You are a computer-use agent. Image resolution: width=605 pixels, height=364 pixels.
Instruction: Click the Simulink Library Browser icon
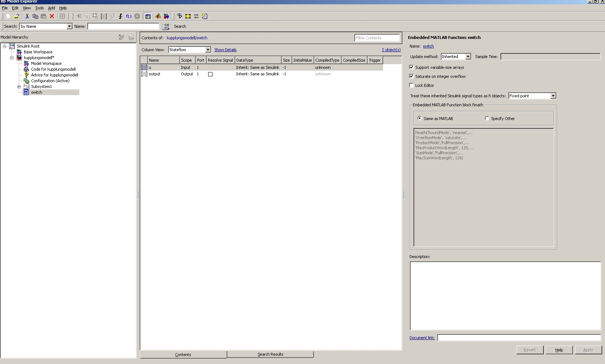pyautogui.click(x=166, y=16)
